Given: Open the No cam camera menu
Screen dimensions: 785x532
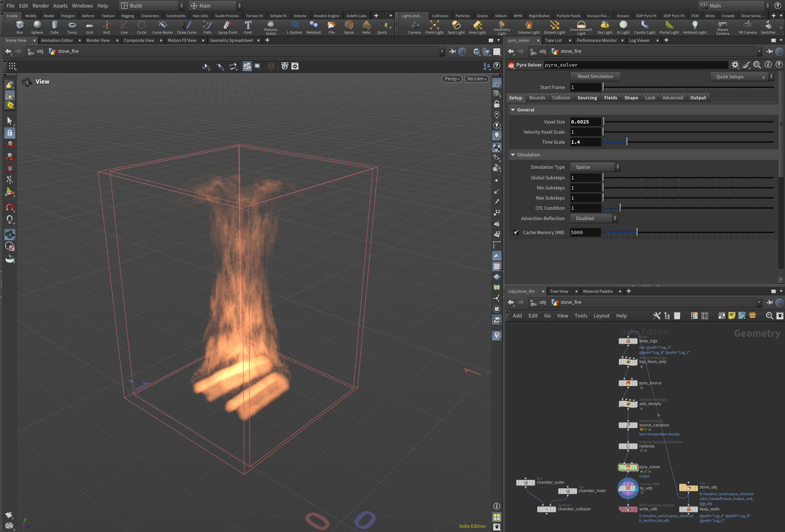Looking at the screenshot, I should [476, 79].
